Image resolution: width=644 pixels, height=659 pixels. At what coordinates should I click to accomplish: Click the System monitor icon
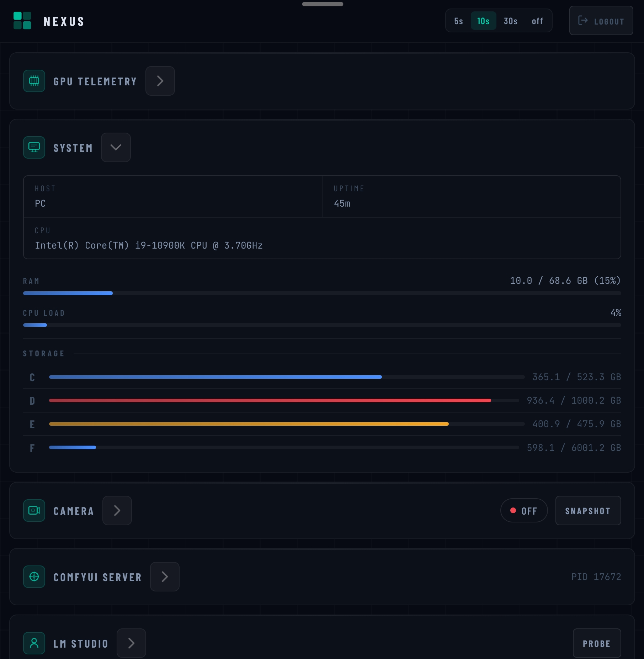coord(34,147)
